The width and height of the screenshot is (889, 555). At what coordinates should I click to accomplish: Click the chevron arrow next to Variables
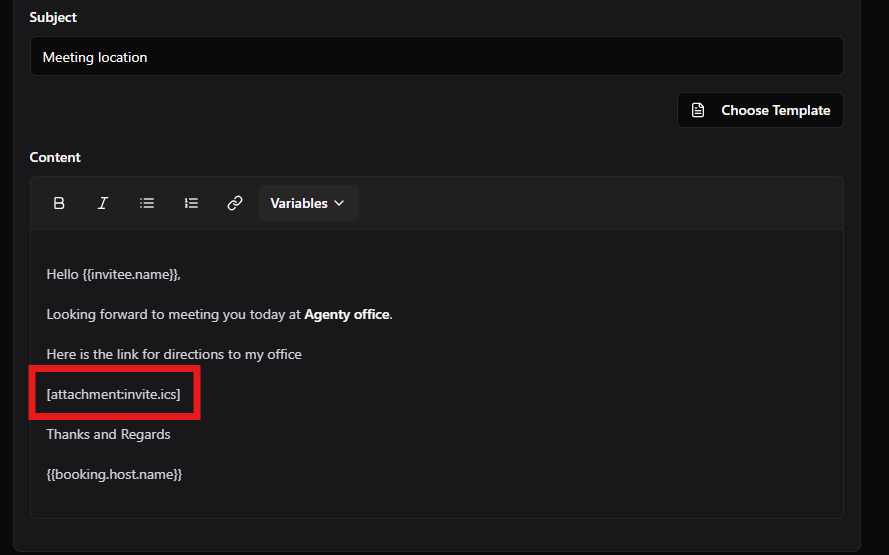point(339,203)
